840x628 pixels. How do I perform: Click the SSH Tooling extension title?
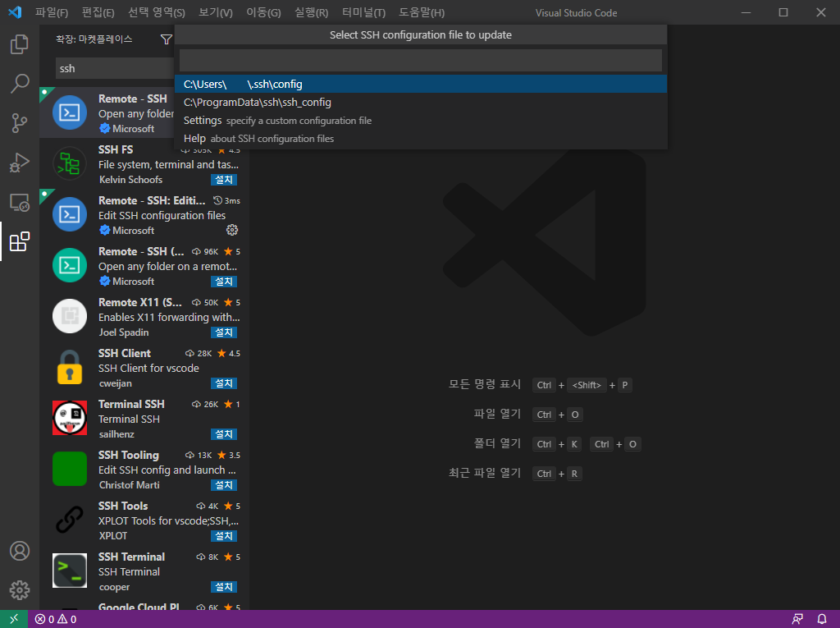pos(129,456)
